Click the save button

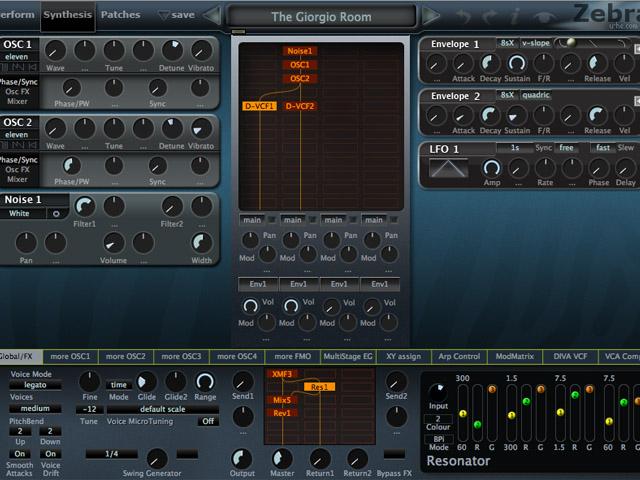coord(177,15)
